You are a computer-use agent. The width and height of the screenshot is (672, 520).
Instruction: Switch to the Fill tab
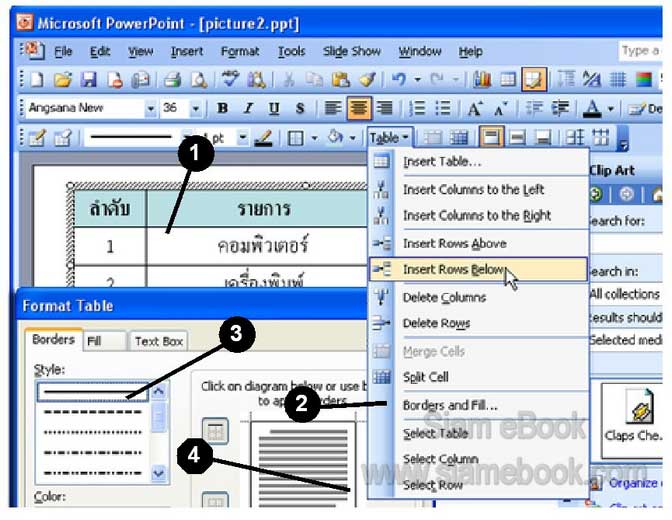click(105, 341)
